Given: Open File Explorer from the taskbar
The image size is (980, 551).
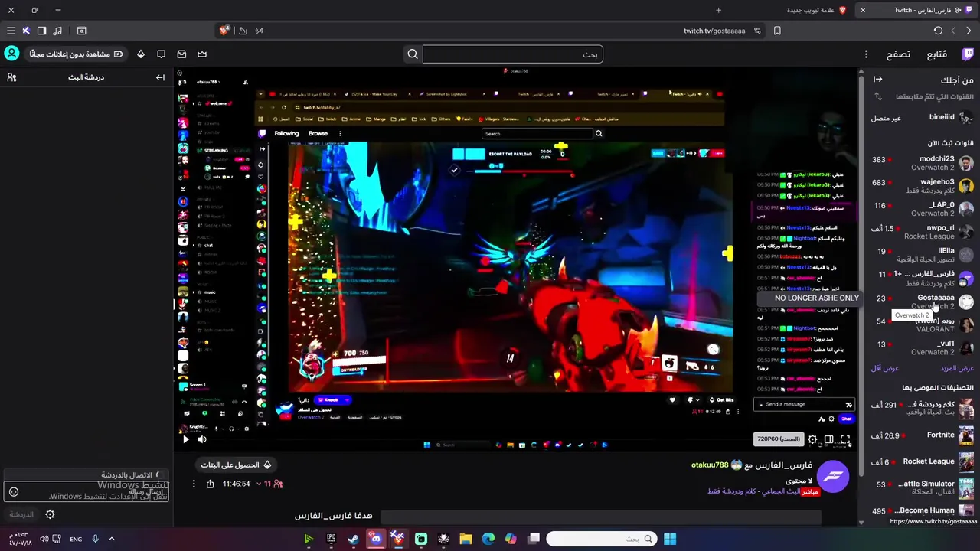Looking at the screenshot, I should (x=465, y=539).
